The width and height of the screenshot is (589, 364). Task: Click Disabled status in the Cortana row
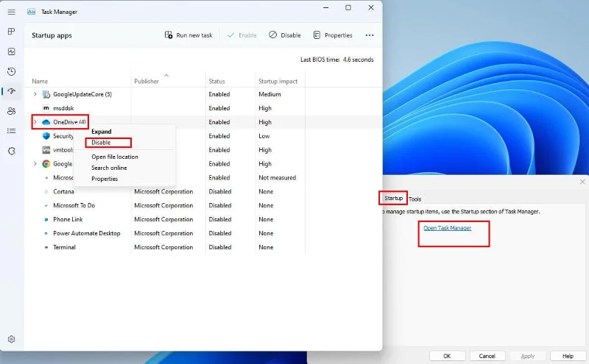(x=220, y=191)
